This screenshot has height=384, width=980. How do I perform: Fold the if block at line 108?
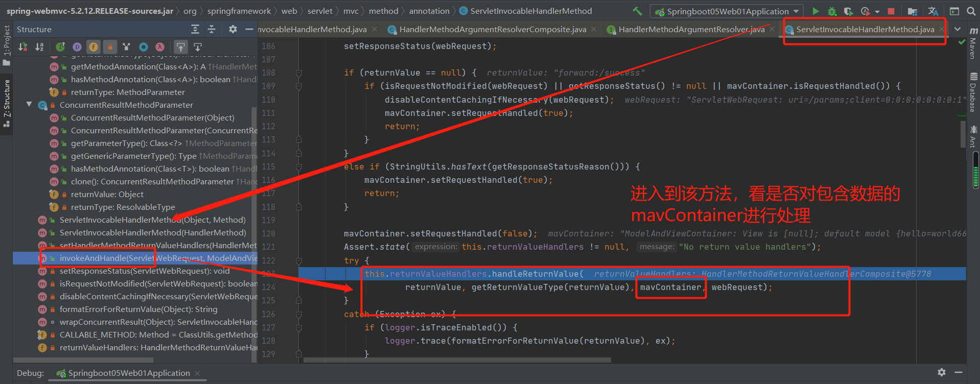point(299,73)
